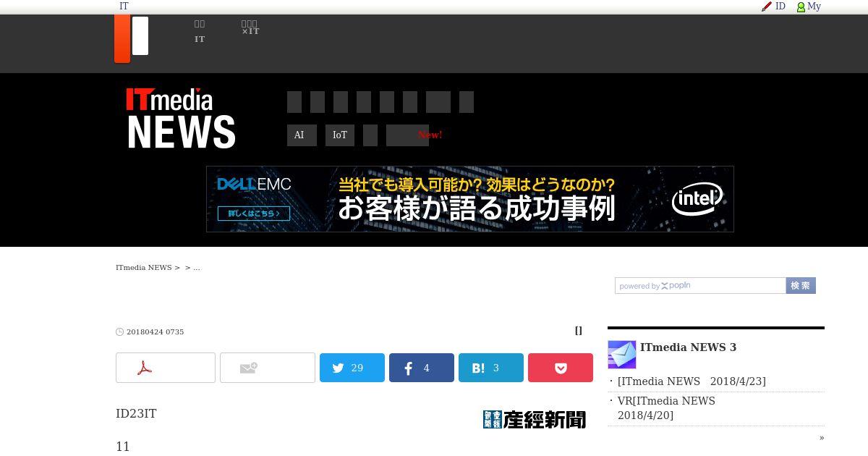Open the My page user icon link
This screenshot has width=868, height=456.
[809, 7]
